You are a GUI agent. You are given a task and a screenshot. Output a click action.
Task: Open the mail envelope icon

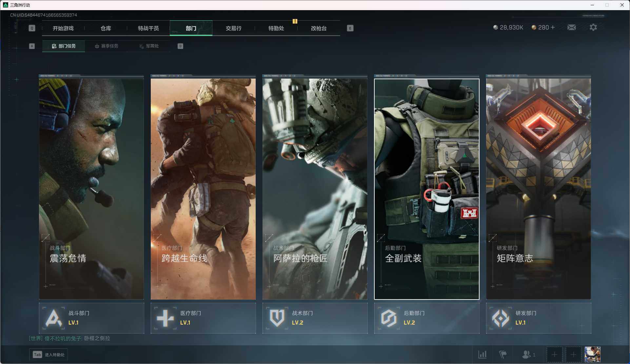coord(571,27)
